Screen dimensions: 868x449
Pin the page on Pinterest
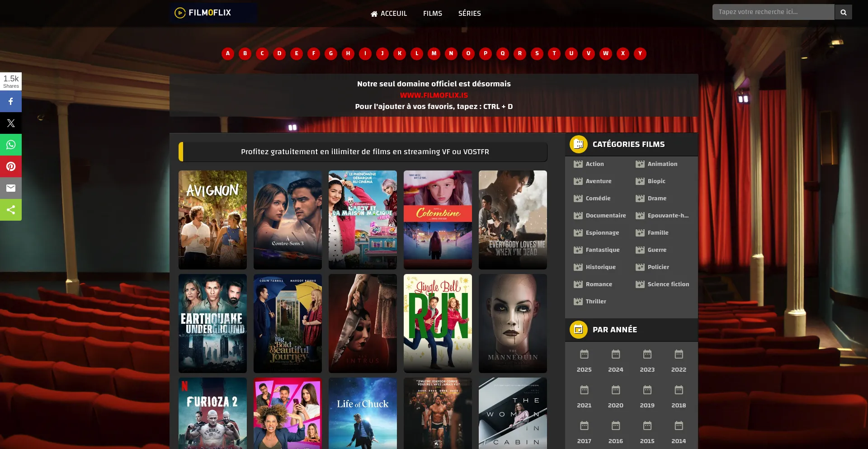click(11, 166)
